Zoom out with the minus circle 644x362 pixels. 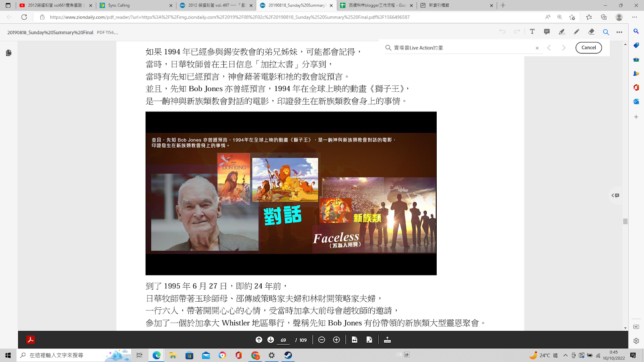322,340
